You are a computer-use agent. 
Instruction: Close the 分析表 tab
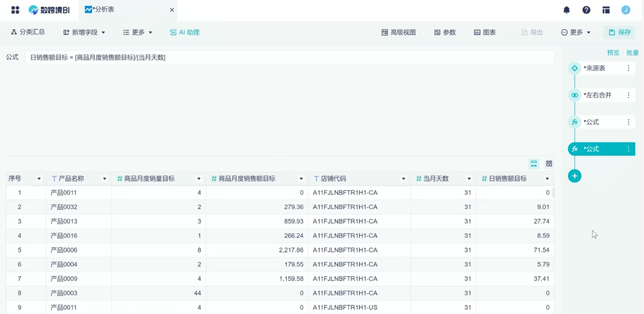[172, 10]
